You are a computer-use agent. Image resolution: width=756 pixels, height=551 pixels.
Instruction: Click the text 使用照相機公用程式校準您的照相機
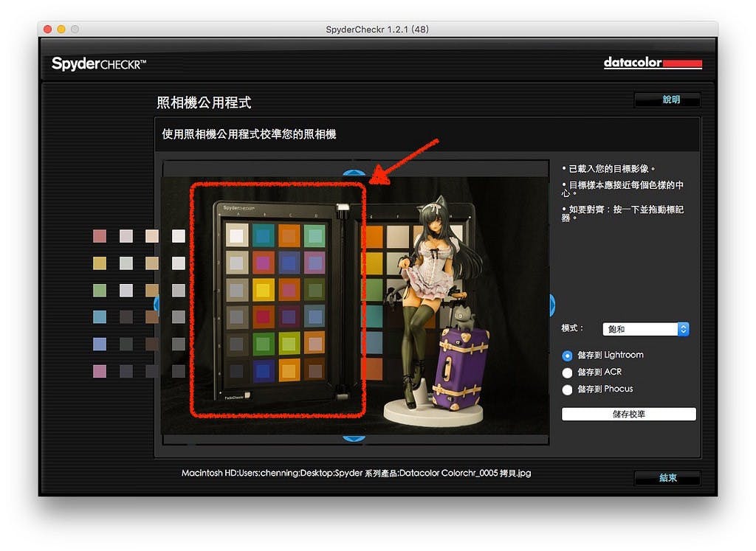pyautogui.click(x=249, y=134)
